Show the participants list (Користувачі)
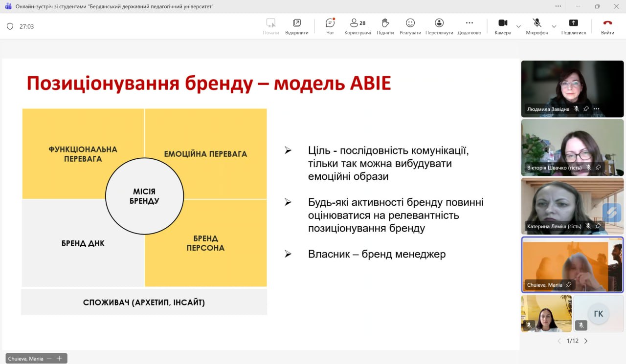 tap(358, 26)
